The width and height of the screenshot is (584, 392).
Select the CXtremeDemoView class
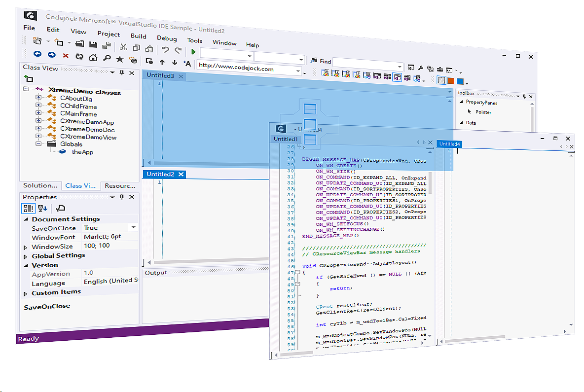pos(88,137)
